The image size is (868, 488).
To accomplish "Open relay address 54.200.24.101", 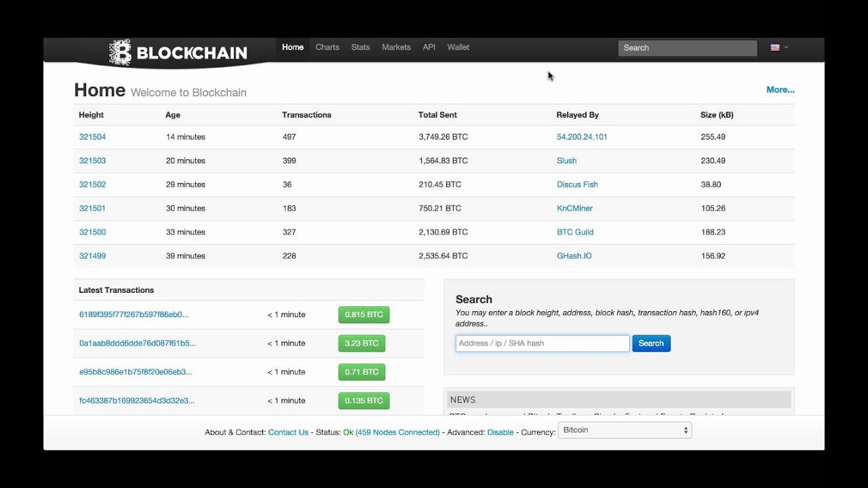I will [x=582, y=137].
